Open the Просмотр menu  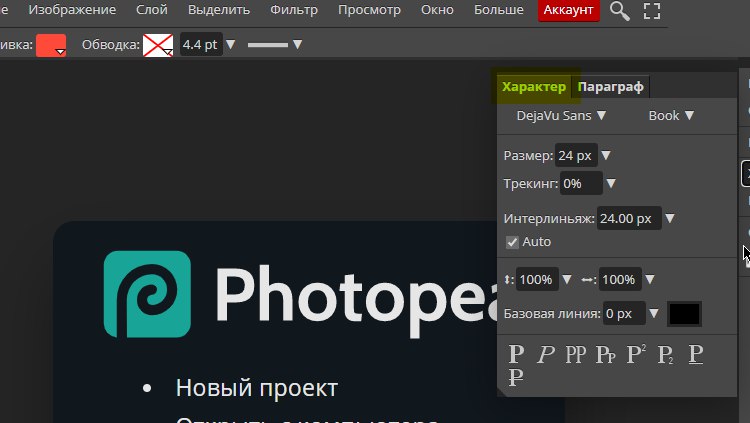(369, 10)
